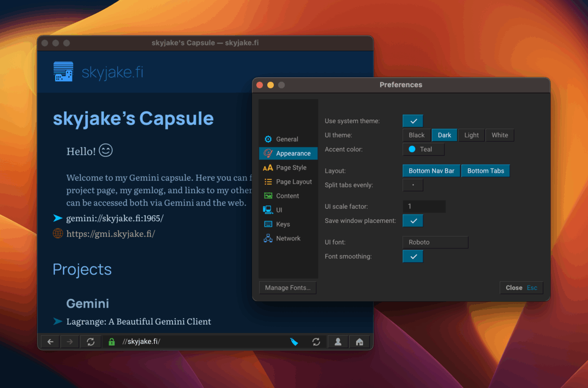Minimize Preferences with yellow window button
The image size is (588, 388).
pyautogui.click(x=271, y=85)
